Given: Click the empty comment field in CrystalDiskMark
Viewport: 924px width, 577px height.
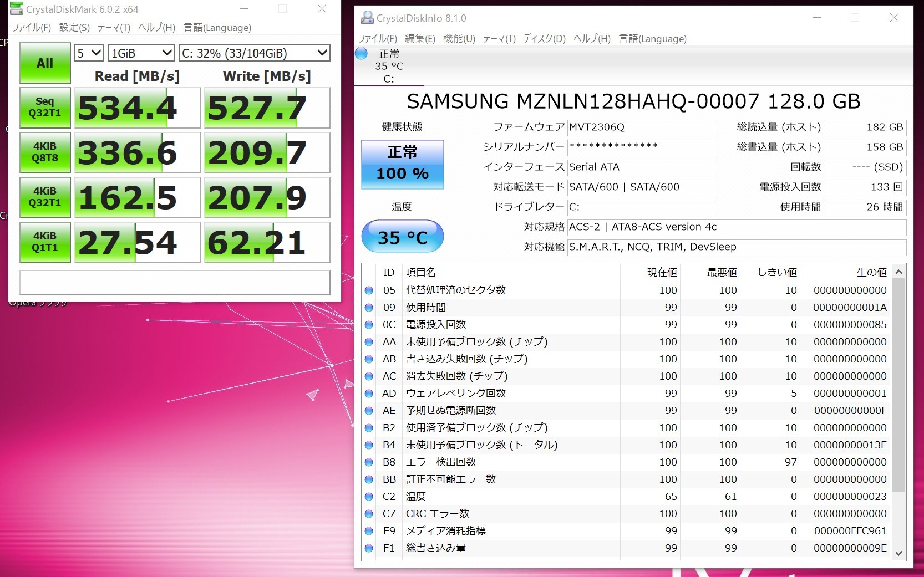Looking at the screenshot, I should click(175, 282).
